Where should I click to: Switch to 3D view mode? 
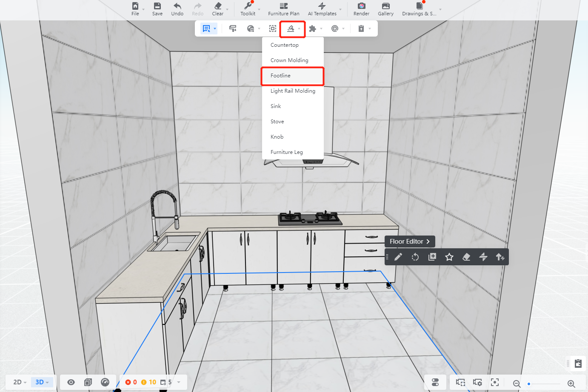pyautogui.click(x=42, y=382)
